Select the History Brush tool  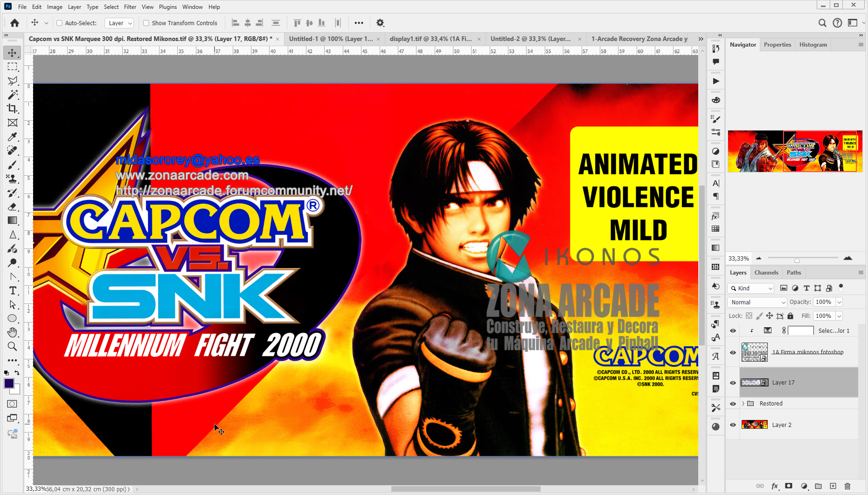[13, 192]
